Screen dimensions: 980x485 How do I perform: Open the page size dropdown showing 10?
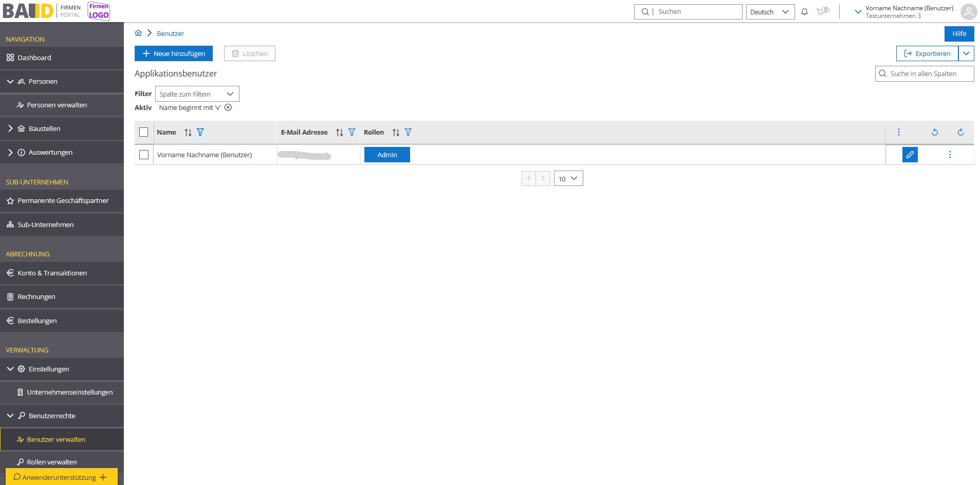568,178
